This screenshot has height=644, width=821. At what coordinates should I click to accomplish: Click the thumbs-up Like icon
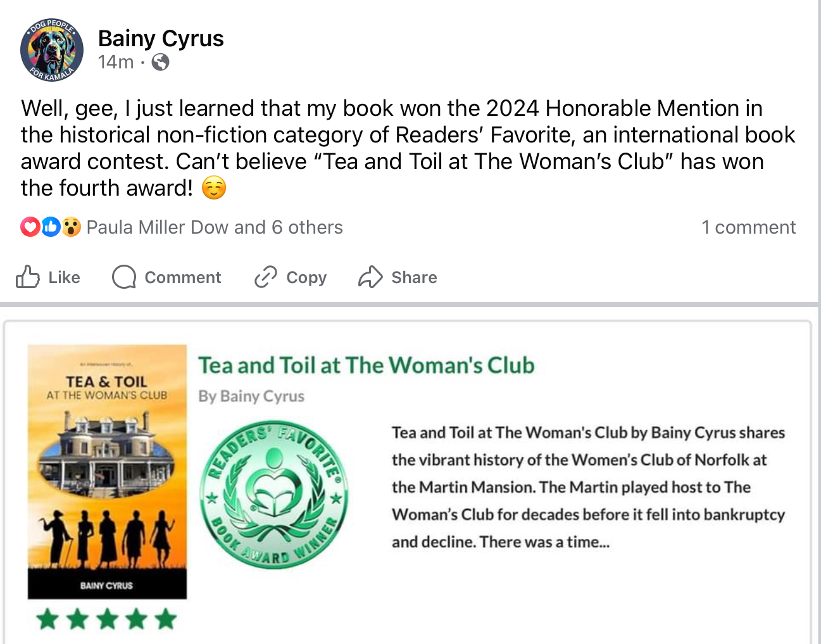tap(28, 277)
